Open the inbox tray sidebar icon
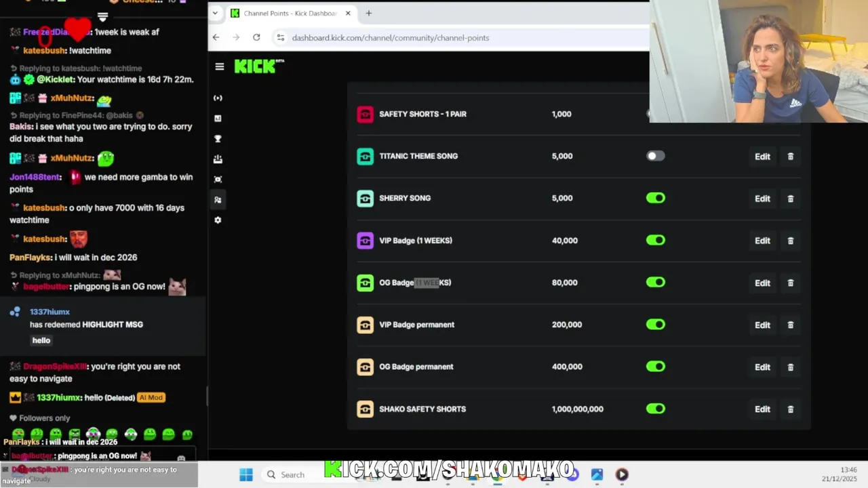 click(x=218, y=159)
